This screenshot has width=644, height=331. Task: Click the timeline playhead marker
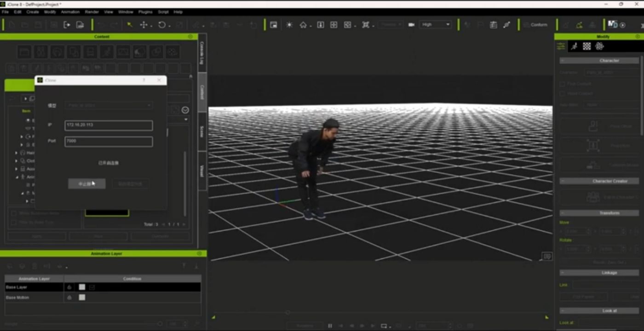click(x=287, y=313)
